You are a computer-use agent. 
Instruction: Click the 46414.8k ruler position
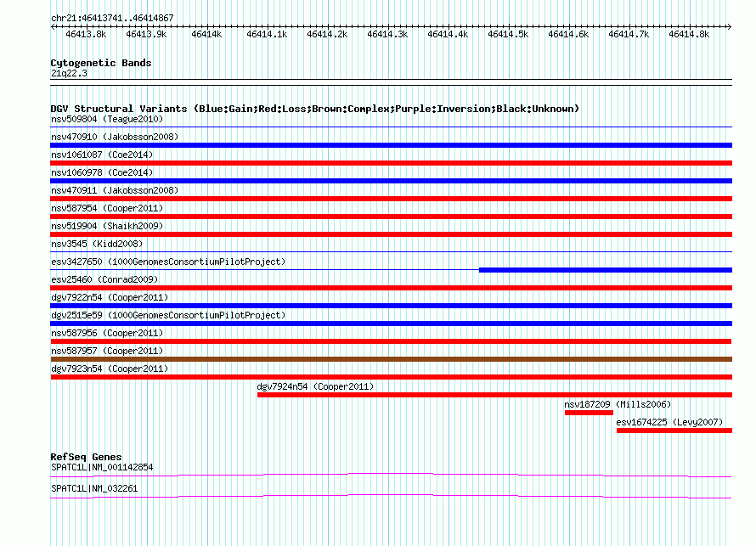click(x=689, y=34)
